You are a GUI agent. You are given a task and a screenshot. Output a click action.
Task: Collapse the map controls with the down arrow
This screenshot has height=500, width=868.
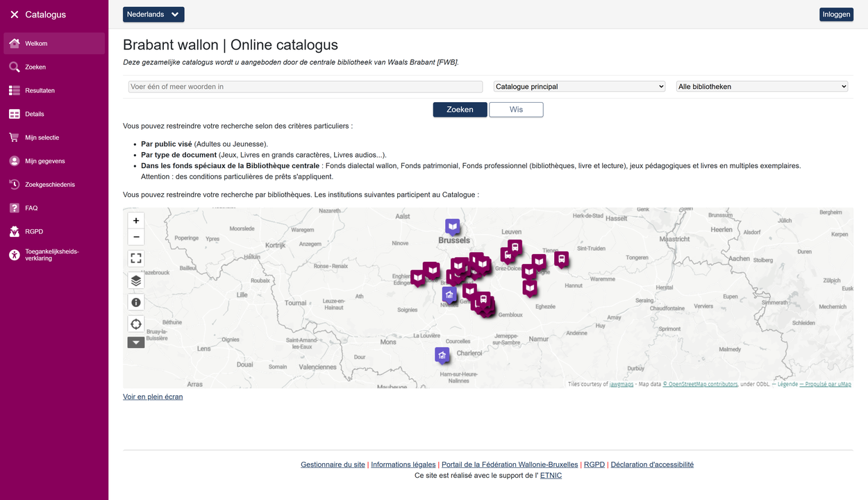(136, 342)
